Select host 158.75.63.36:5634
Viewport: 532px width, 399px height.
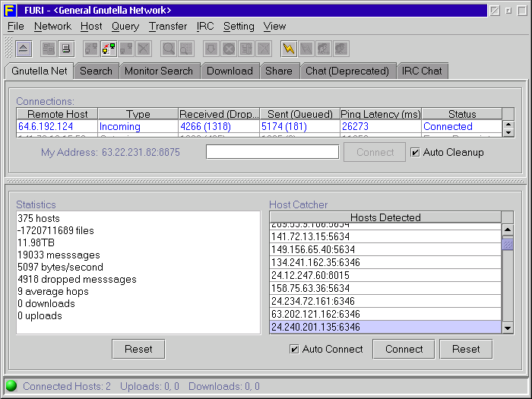coord(385,288)
